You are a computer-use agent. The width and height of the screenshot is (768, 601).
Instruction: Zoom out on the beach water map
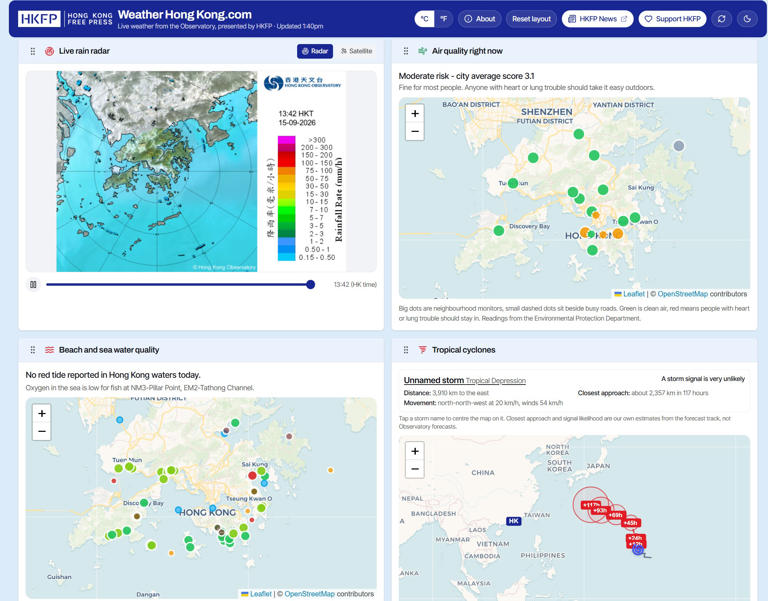point(42,432)
